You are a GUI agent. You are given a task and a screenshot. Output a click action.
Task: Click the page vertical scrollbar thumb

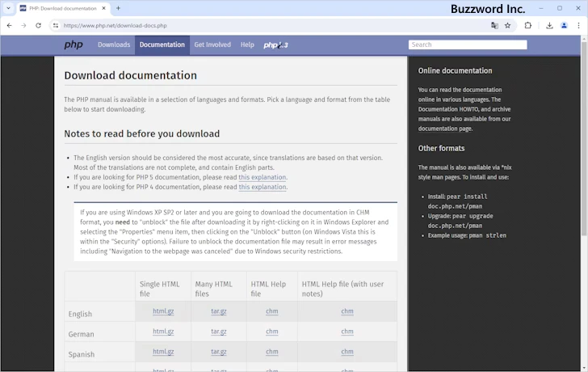(x=584, y=139)
